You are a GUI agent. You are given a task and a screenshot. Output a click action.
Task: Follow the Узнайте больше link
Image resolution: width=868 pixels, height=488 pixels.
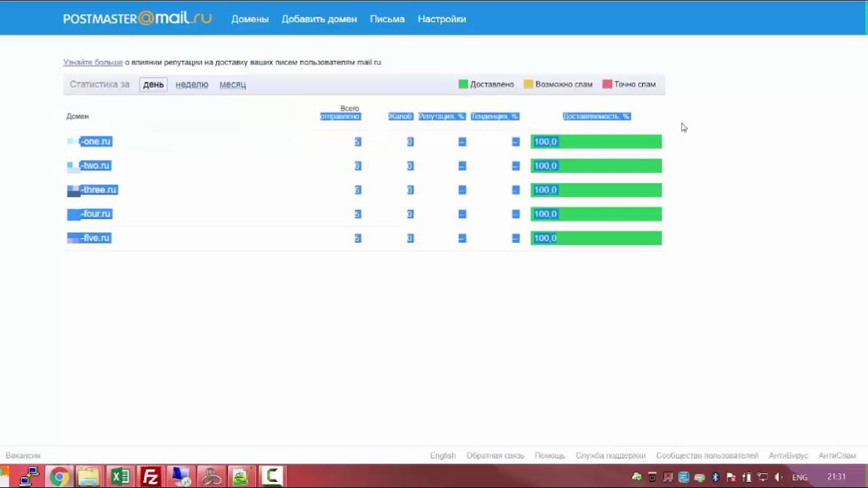[93, 62]
